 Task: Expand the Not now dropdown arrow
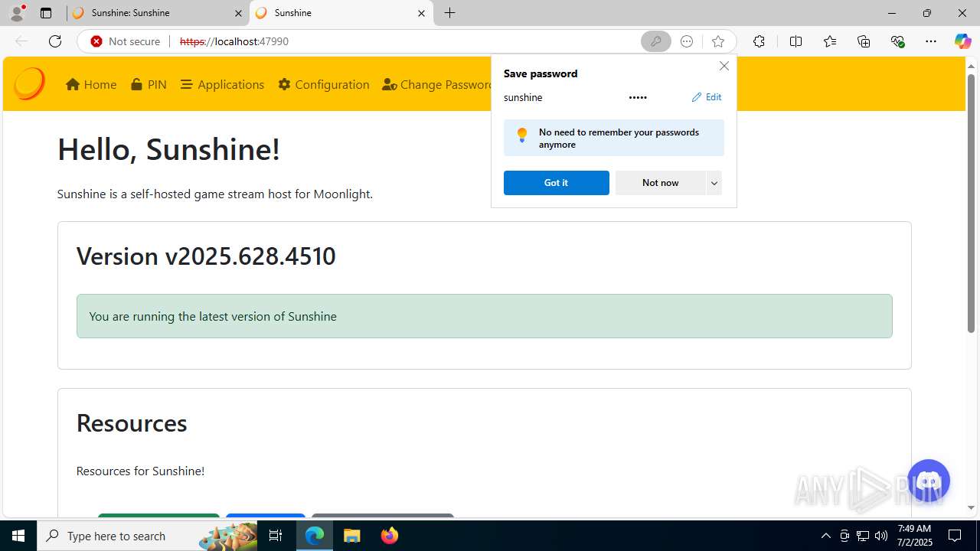(x=714, y=183)
